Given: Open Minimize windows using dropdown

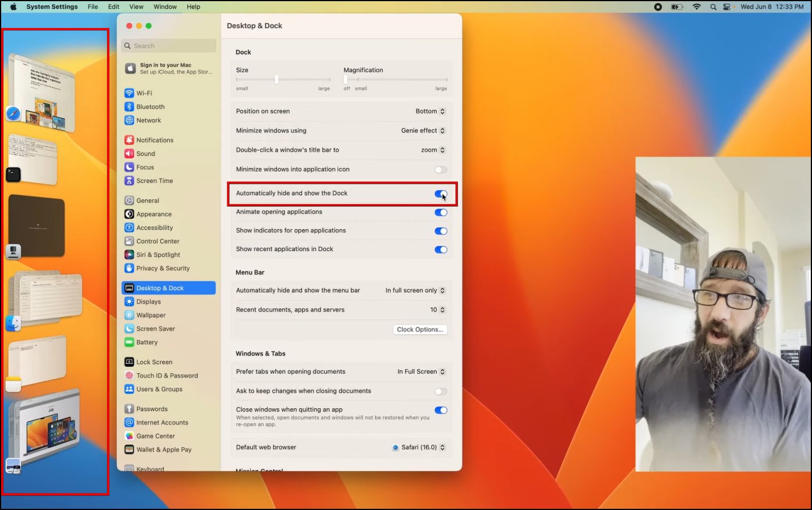Looking at the screenshot, I should (x=423, y=130).
